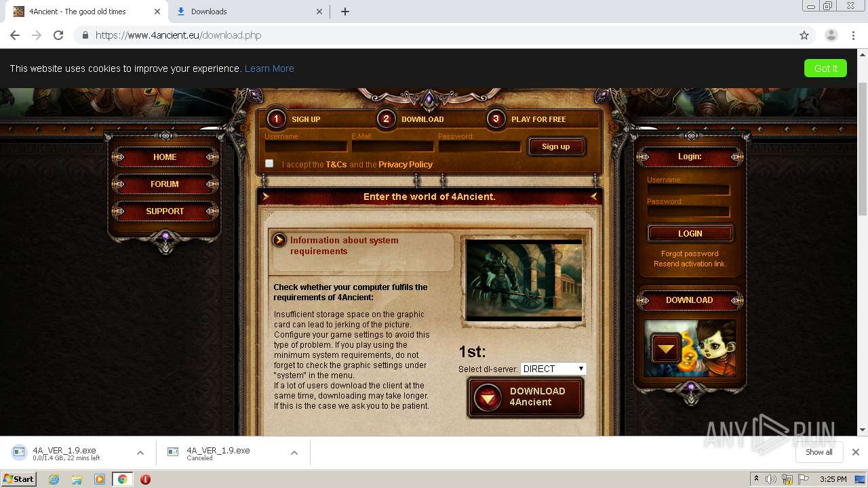Focus the login Username field
868x488 pixels.
click(x=688, y=190)
